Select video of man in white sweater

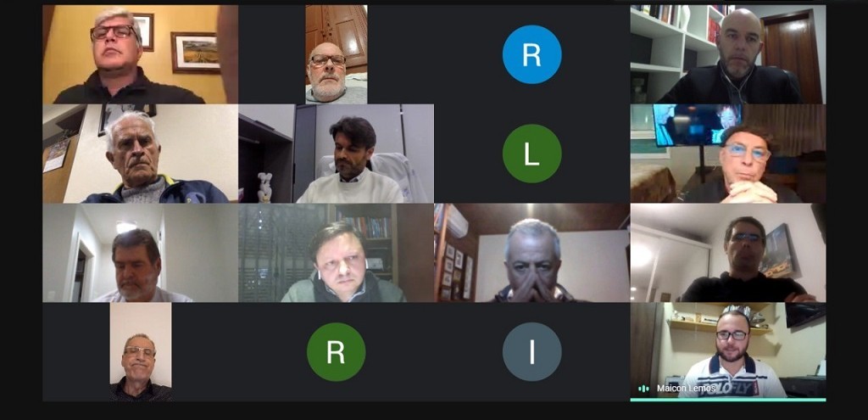336,154
